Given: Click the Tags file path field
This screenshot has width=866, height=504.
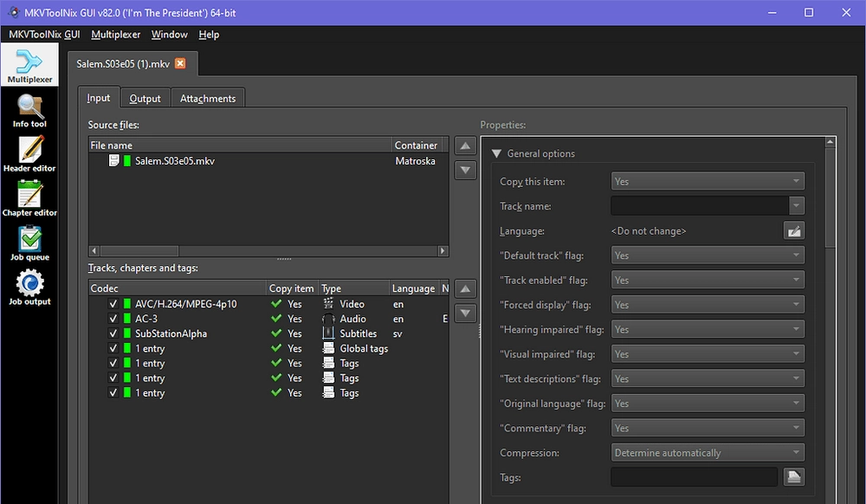Looking at the screenshot, I should pos(695,477).
